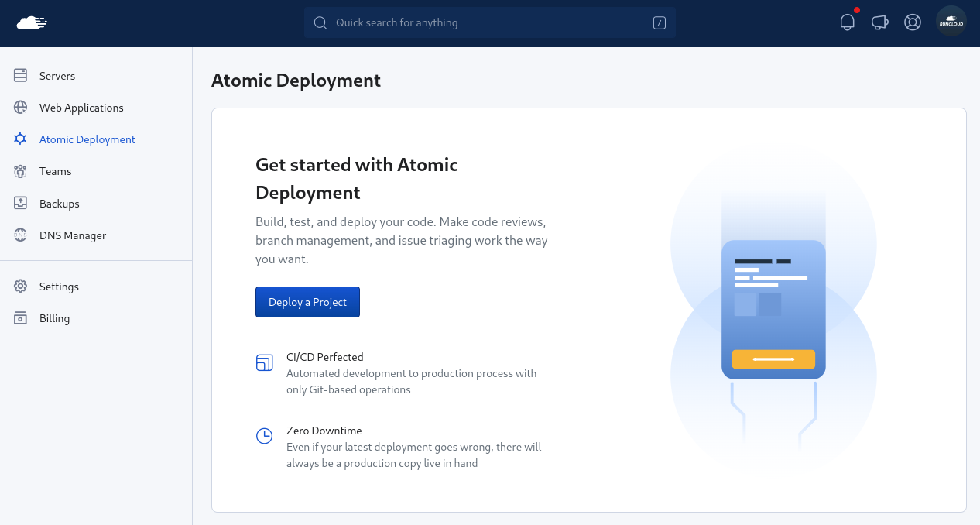Click the Atomic Deployment sidebar icon
Image resolution: width=980 pixels, height=525 pixels.
21,139
